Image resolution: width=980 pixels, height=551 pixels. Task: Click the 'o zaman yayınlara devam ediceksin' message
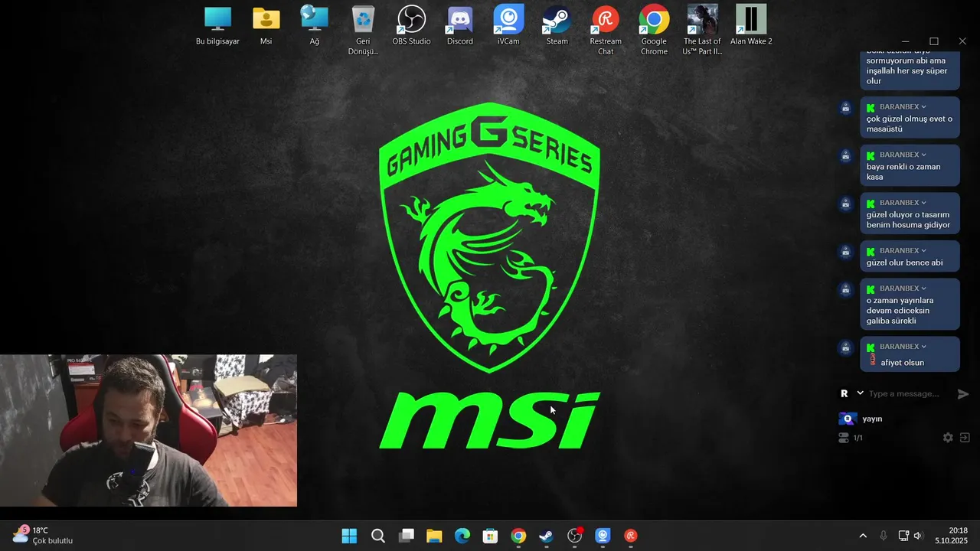point(910,305)
